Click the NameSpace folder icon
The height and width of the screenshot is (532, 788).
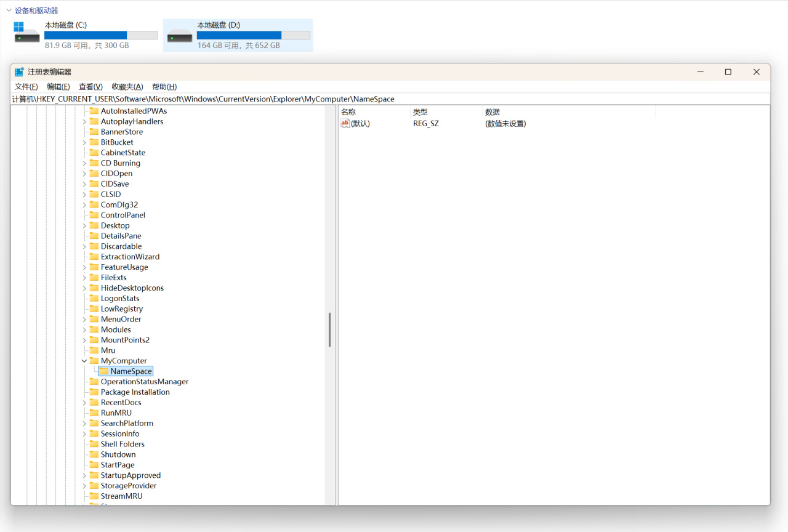[x=104, y=371]
